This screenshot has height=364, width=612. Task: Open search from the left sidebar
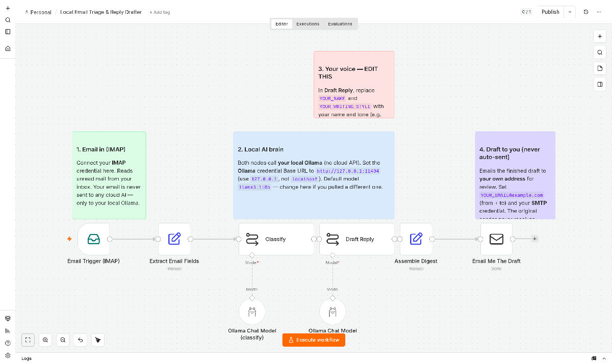click(x=8, y=20)
